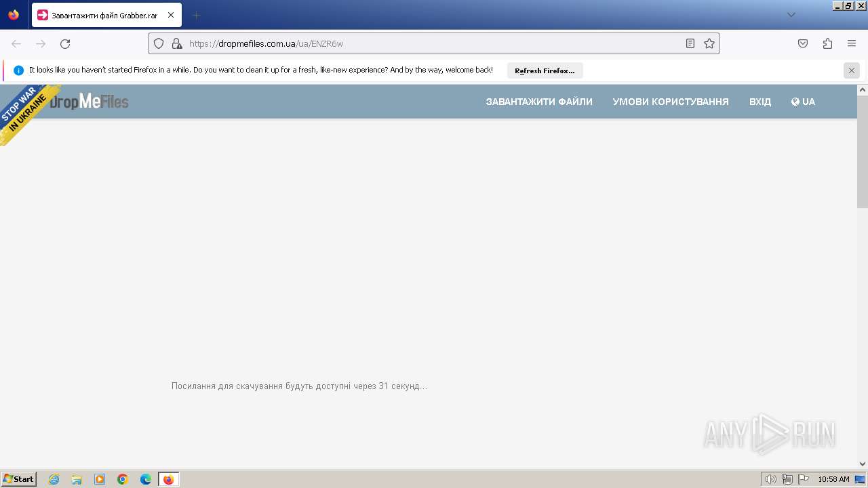This screenshot has height=488, width=868.
Task: Launch Microsoft Edge from the taskbar
Action: (146, 479)
